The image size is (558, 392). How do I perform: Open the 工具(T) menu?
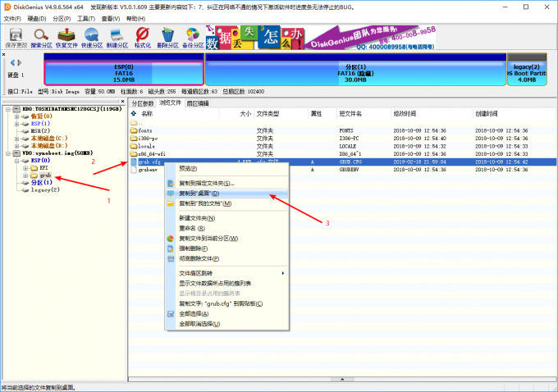pyautogui.click(x=85, y=17)
